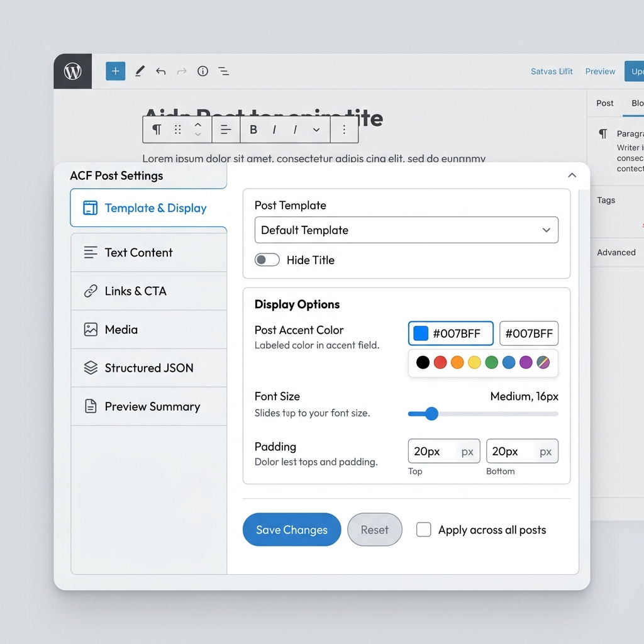Click the WordPress logo icon

tap(73, 72)
